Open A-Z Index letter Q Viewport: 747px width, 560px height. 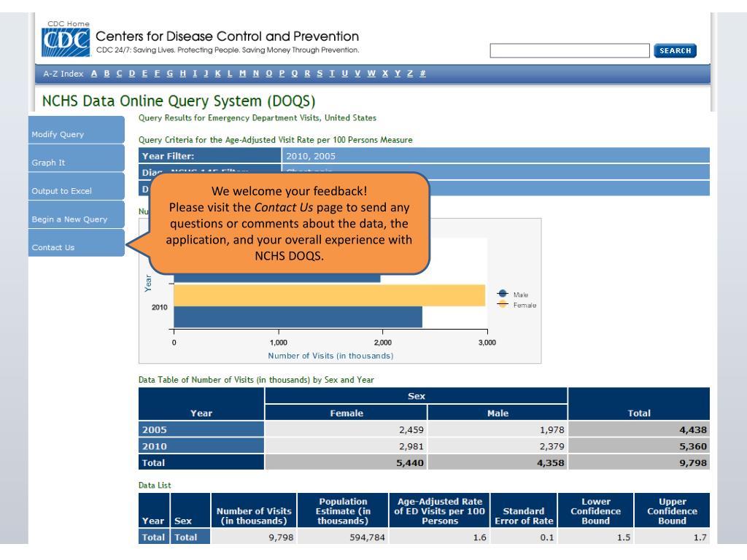(x=295, y=74)
